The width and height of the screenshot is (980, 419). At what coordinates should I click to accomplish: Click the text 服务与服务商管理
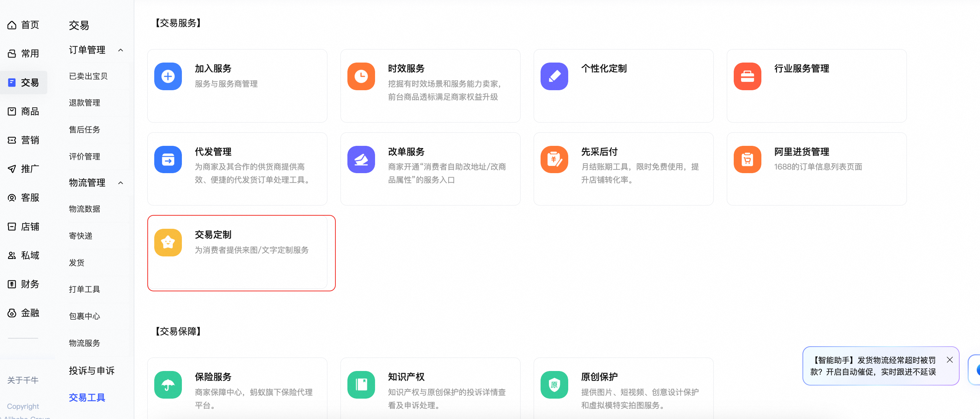coord(226,84)
